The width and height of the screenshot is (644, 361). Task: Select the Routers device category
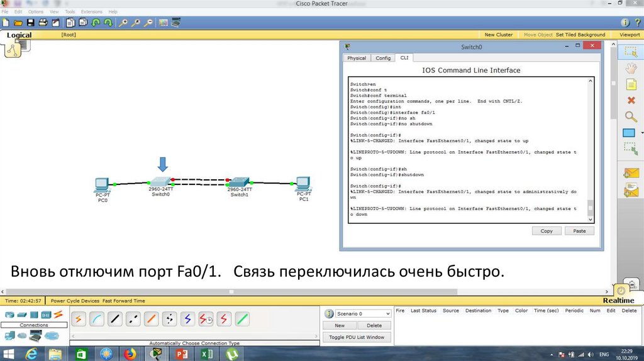(x=9, y=315)
